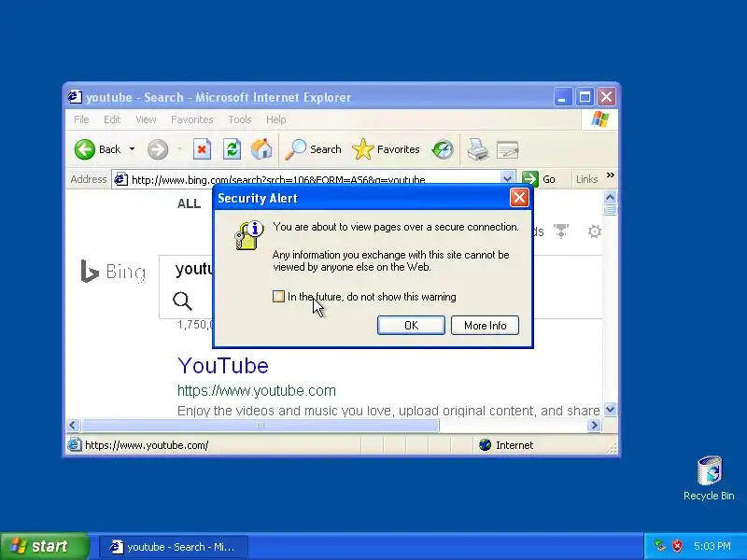Click the red security shield tray icon
747x560 pixels.
coord(677,546)
